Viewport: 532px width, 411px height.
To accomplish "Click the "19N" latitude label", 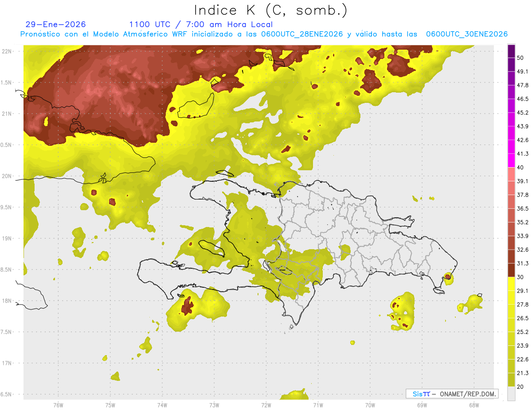I will click(7, 239).
